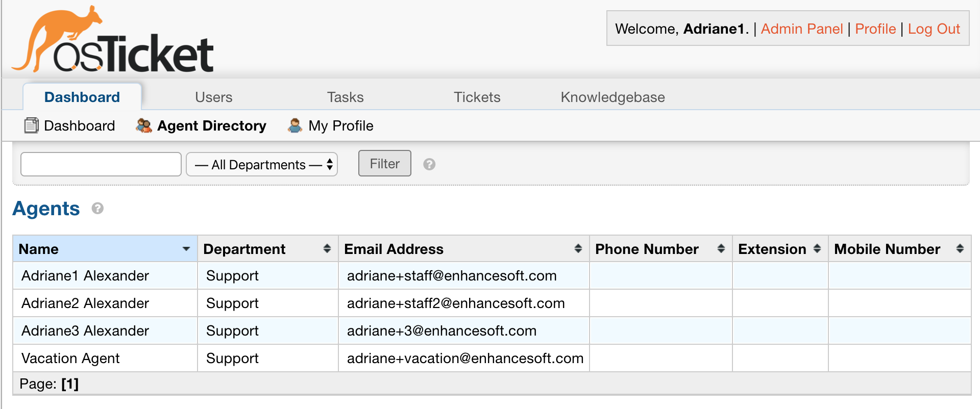This screenshot has height=409, width=980.
Task: Switch to the Users tab
Action: coord(213,97)
